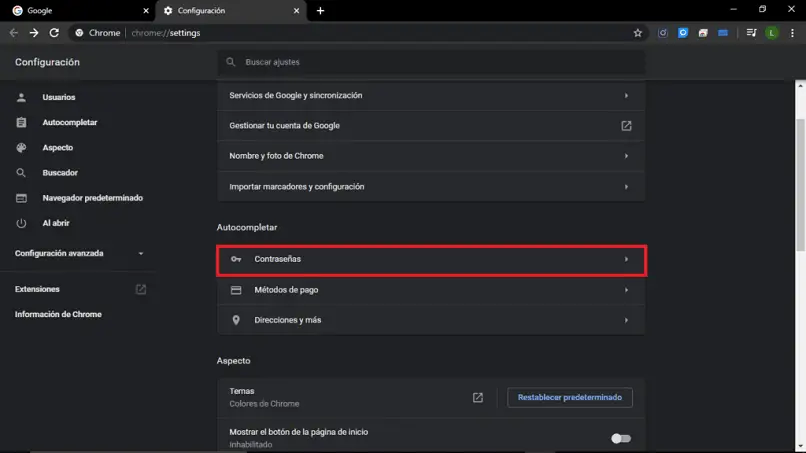Reload the page with the refresh icon
Image resolution: width=806 pixels, height=453 pixels.
(54, 33)
